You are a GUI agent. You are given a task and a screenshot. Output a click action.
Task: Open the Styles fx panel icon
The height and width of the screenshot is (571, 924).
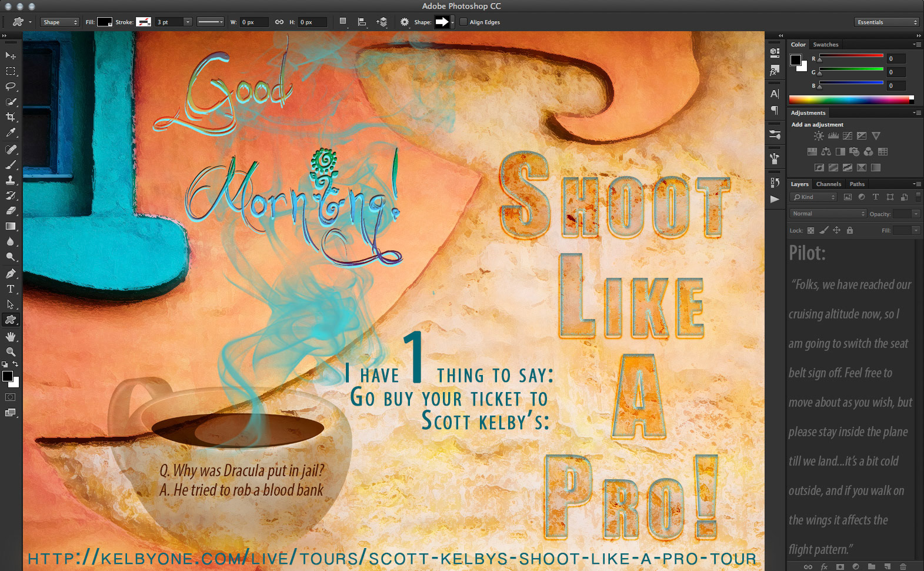775,71
